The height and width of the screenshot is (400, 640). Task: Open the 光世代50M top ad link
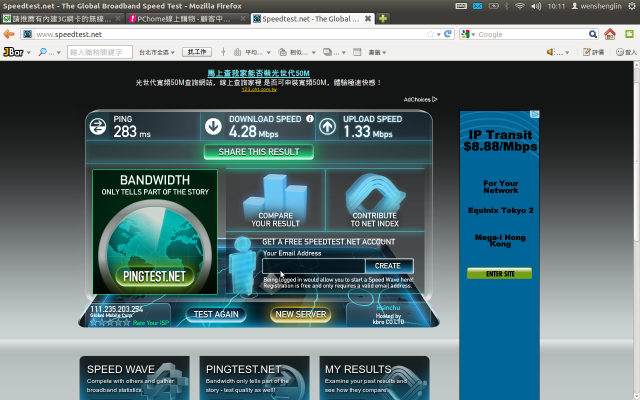tap(258, 73)
